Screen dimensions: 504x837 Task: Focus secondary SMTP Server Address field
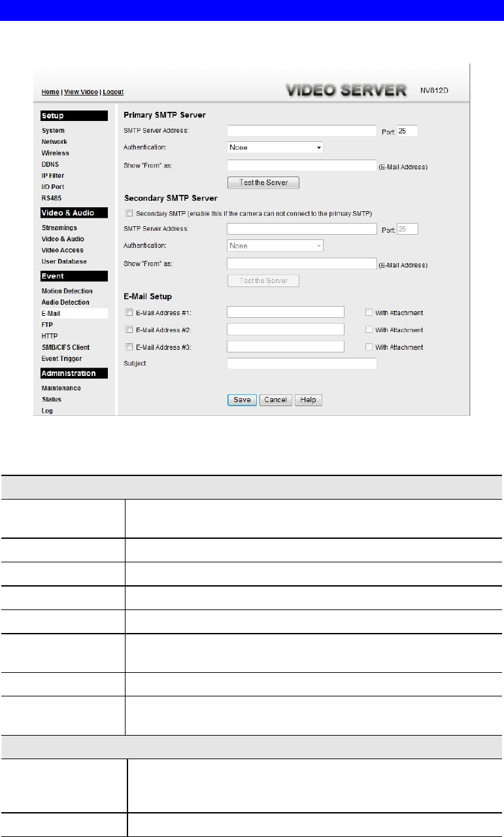coord(302,229)
